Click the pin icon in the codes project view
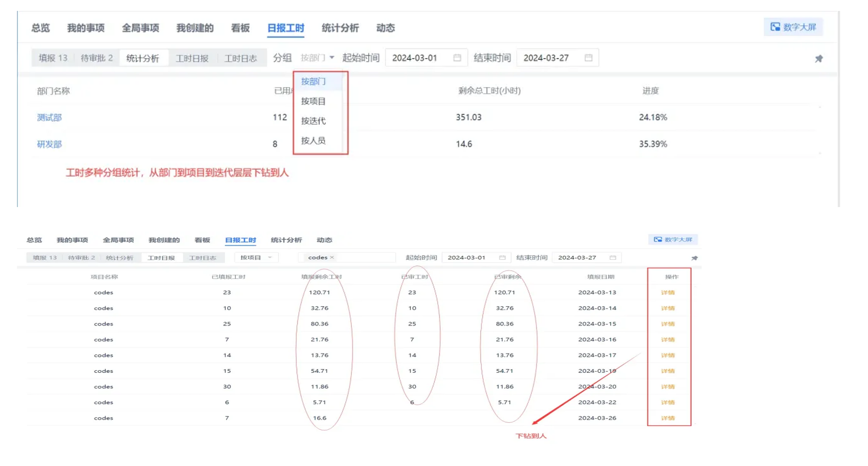Image resolution: width=868 pixels, height=466 pixels. click(x=695, y=258)
